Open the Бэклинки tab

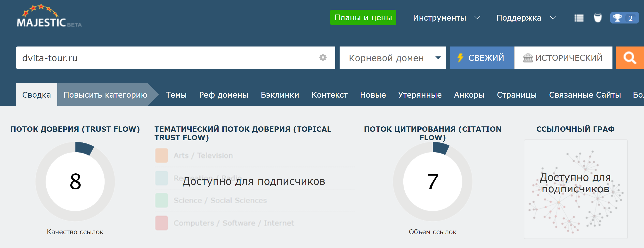pos(280,95)
